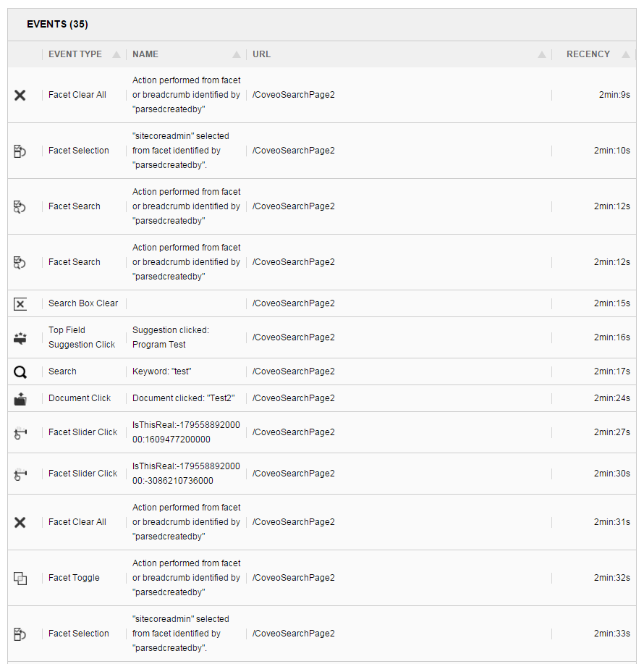Screen dimensions: 644x664
Task: Click the RECENCY column header
Action: [588, 54]
